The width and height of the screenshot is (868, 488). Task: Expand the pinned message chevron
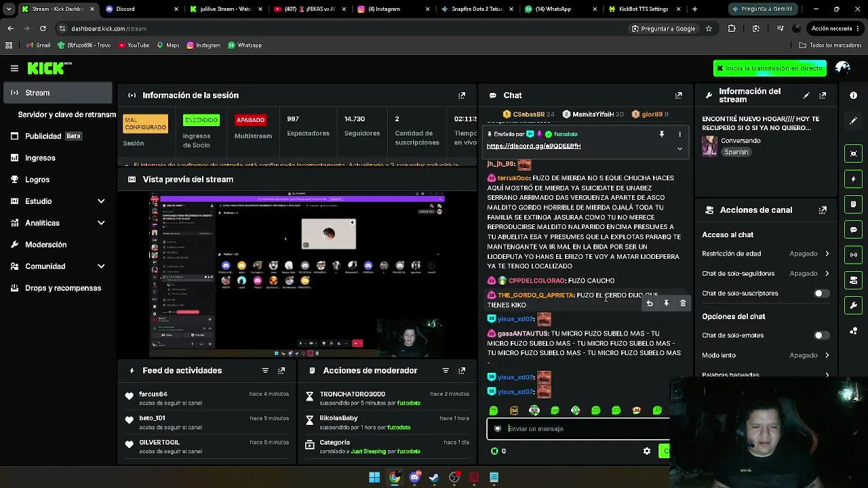[679, 148]
